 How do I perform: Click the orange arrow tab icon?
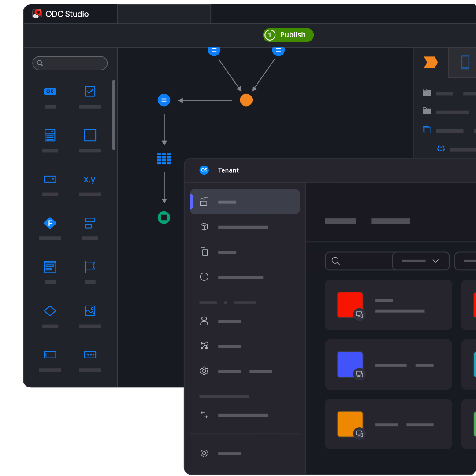(431, 62)
